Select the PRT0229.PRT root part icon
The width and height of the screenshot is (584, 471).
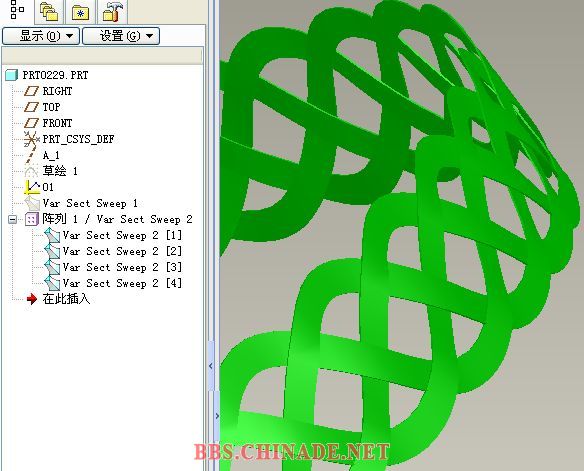pyautogui.click(x=12, y=75)
